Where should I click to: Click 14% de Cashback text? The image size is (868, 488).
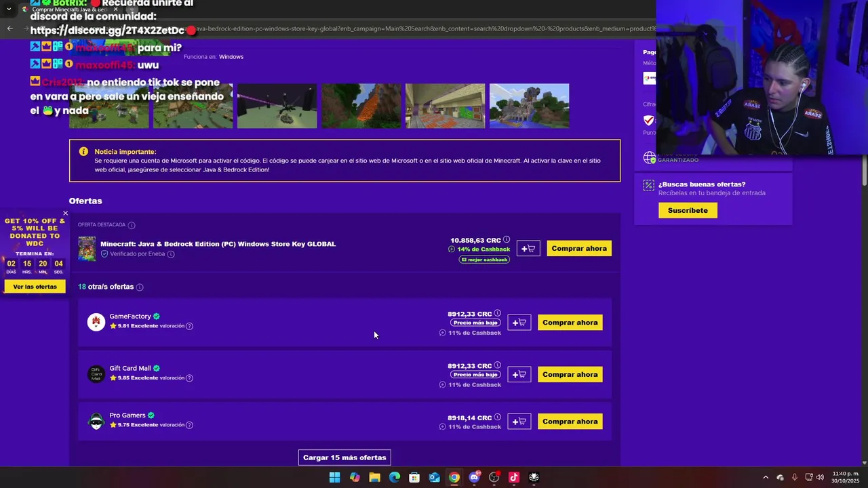484,249
